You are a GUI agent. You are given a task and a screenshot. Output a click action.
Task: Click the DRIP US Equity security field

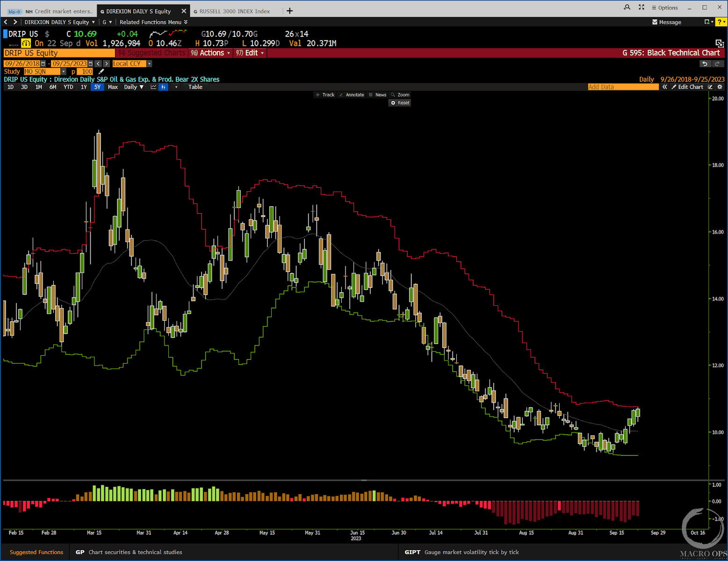(59, 53)
